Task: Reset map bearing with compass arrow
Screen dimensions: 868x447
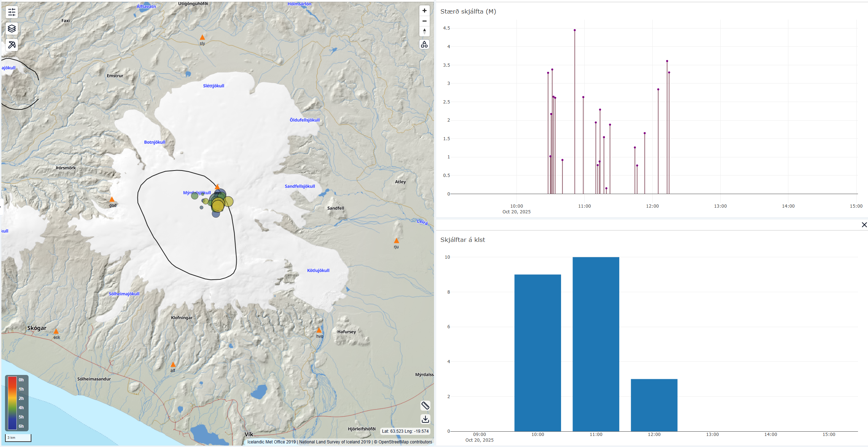Action: point(424,31)
